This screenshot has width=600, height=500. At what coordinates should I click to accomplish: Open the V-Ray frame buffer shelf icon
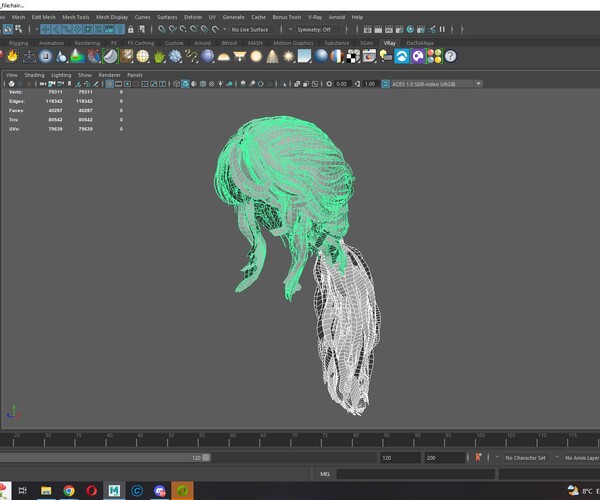coord(369,57)
